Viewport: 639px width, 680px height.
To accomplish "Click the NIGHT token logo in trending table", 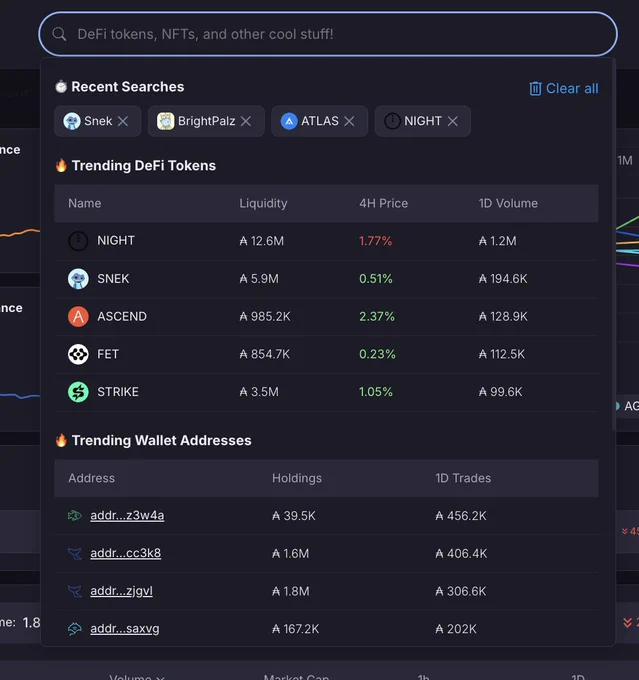I will pyautogui.click(x=78, y=241).
